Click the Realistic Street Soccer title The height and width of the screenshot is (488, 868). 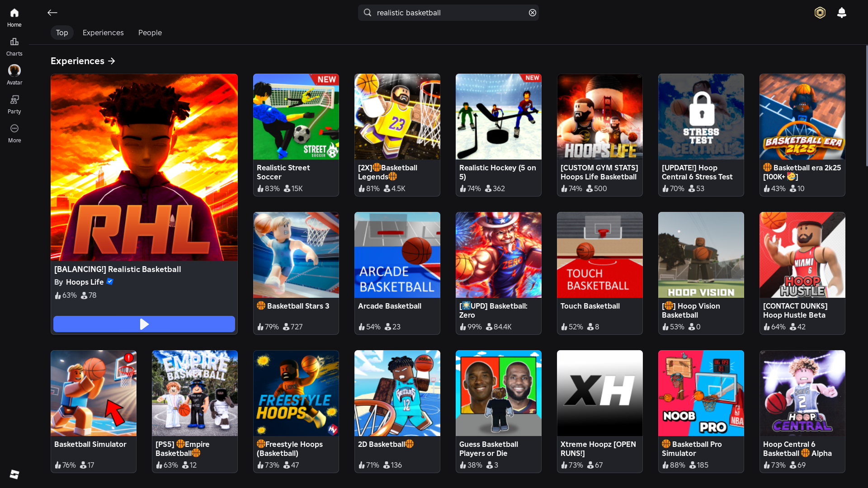point(283,172)
